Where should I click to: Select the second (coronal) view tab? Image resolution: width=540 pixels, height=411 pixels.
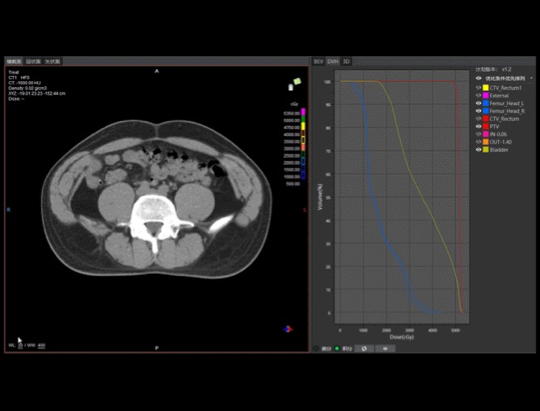pyautogui.click(x=33, y=62)
